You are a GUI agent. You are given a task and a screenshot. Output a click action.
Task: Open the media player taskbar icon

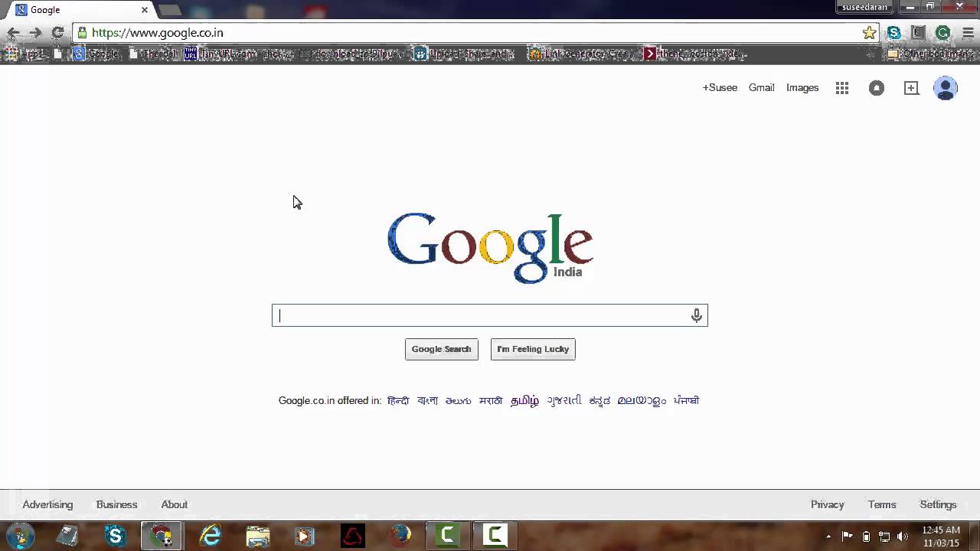click(305, 536)
